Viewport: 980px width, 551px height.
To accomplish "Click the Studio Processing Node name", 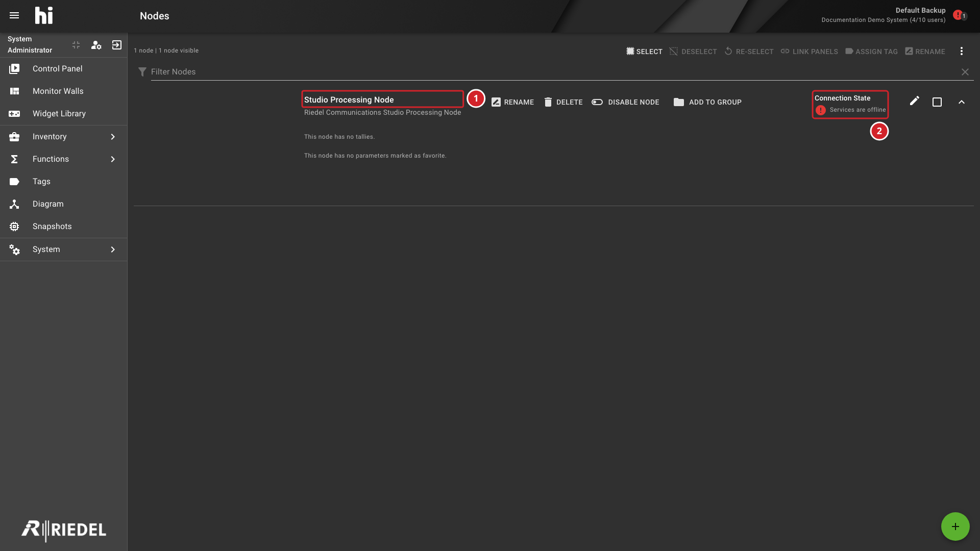I will [x=349, y=99].
